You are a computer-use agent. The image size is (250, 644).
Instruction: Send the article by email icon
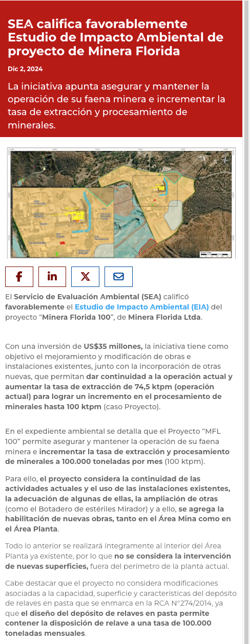[x=118, y=277]
